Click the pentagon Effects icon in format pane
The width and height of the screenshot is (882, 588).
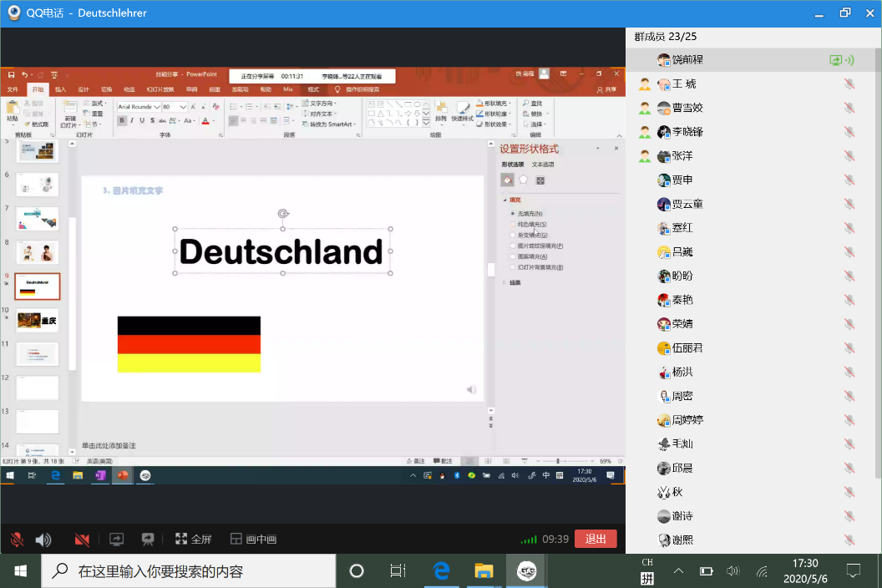coord(524,180)
